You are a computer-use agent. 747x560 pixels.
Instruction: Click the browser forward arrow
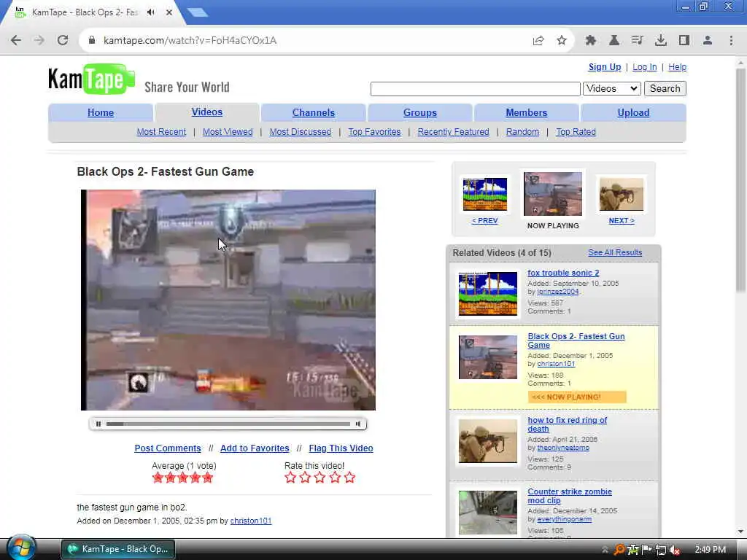click(x=39, y=41)
